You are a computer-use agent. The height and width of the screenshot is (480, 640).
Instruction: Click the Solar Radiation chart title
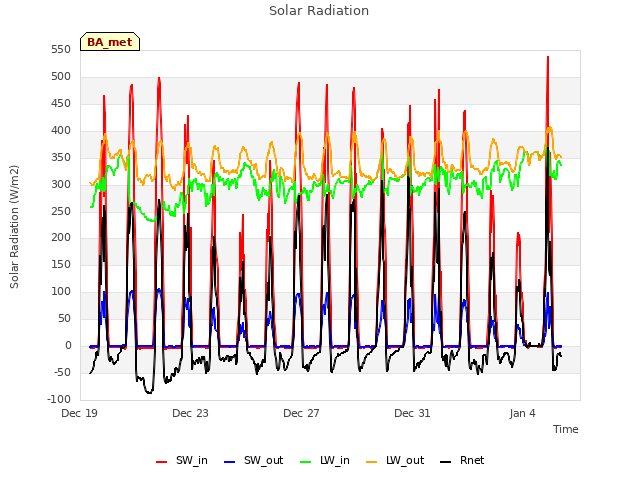[x=319, y=11]
